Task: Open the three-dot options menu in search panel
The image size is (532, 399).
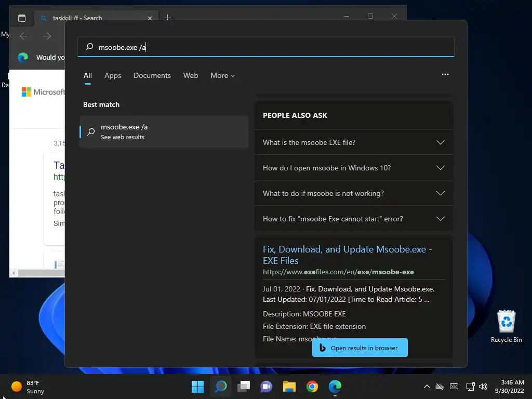Action: pos(445,74)
